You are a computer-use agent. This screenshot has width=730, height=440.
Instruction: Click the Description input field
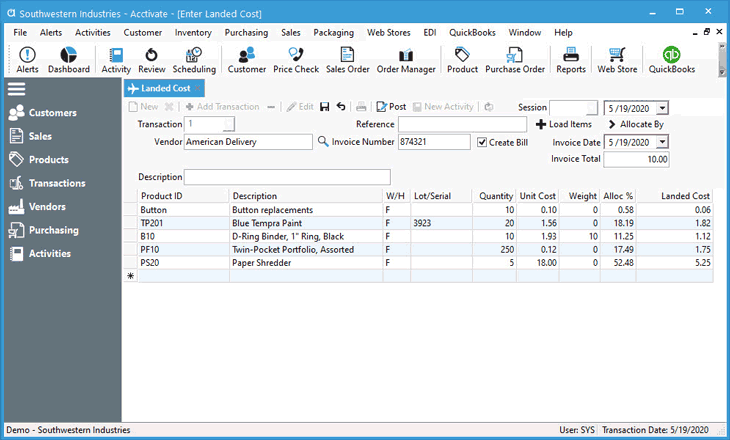click(287, 177)
